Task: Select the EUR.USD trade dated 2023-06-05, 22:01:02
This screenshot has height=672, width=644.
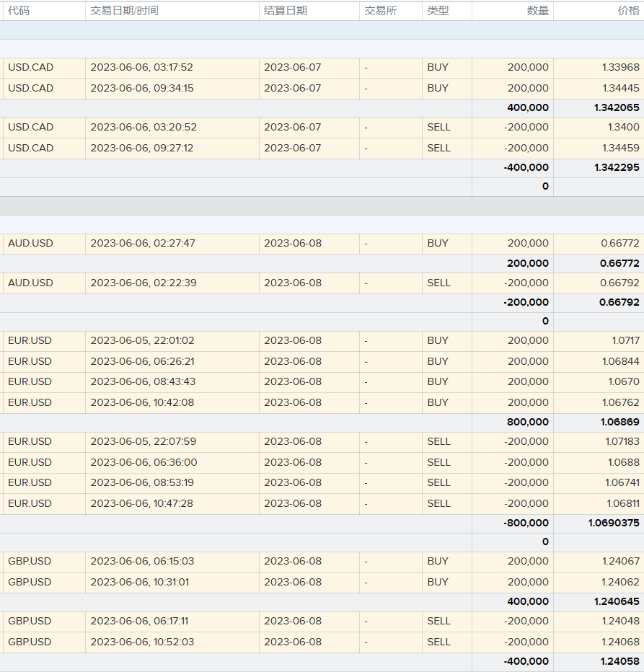Action: pos(142,341)
